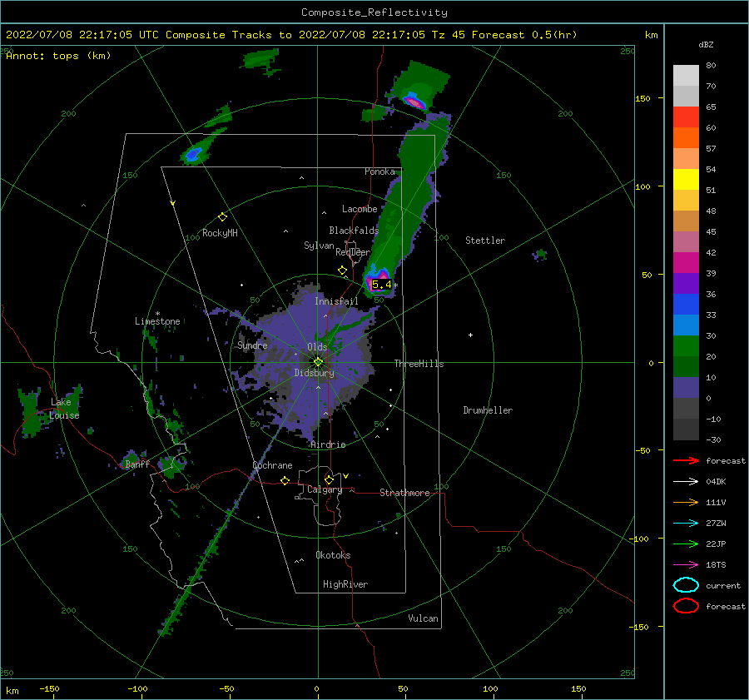Click the Annot: tops (km) text
Screen dimensions: 749x700
click(x=58, y=56)
